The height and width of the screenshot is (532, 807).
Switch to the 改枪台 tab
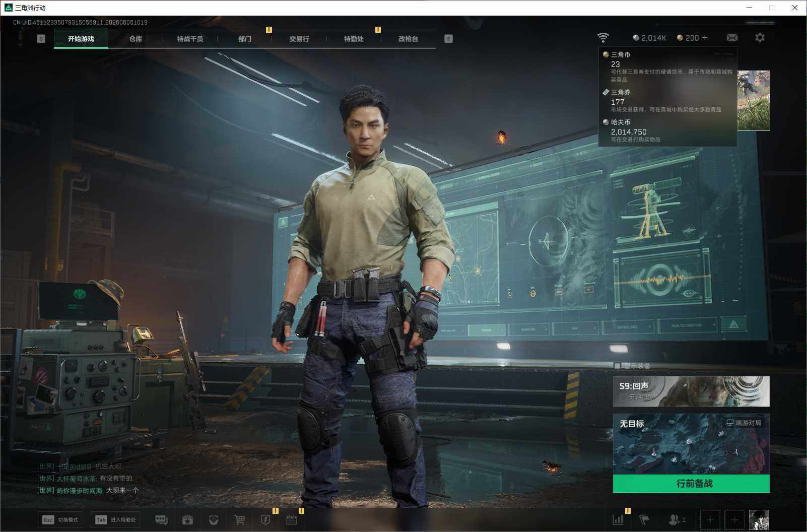tap(408, 39)
